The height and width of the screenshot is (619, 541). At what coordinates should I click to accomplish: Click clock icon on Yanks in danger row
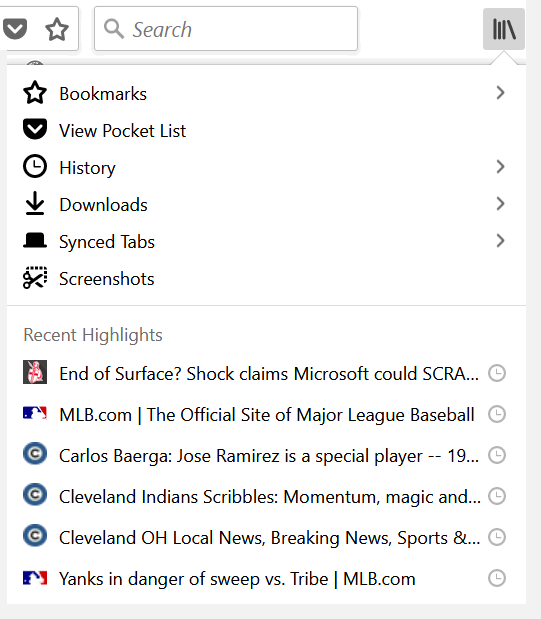pos(497,578)
